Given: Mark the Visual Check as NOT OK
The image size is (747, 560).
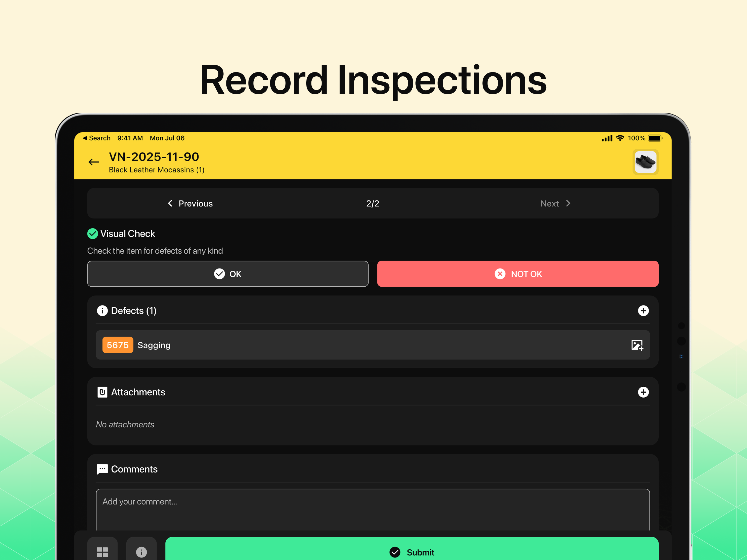Looking at the screenshot, I should (518, 274).
